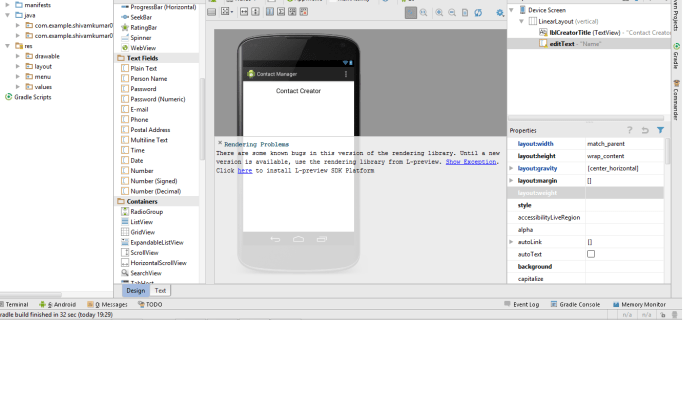
Task: Close the Rendering Problems message
Action: [x=220, y=143]
